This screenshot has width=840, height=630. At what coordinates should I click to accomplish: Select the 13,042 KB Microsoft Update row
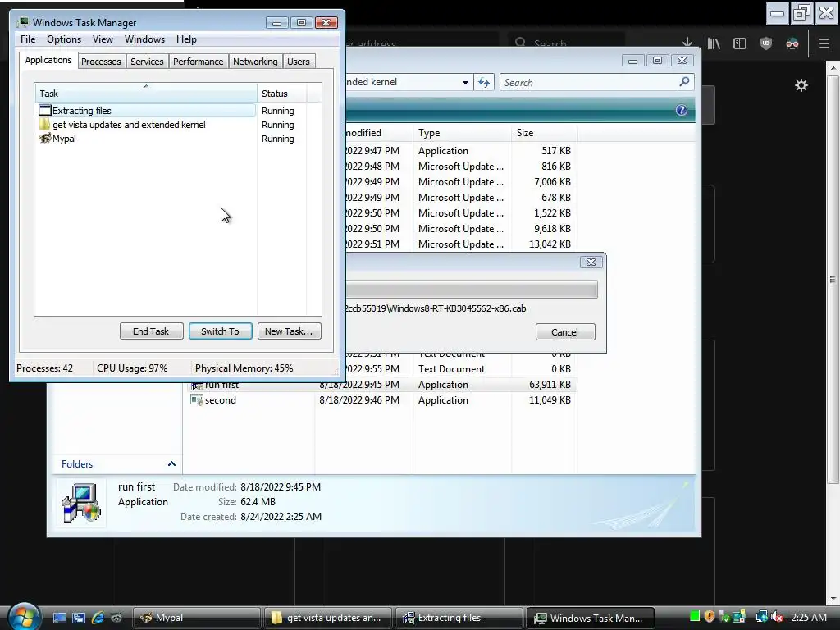[461, 244]
